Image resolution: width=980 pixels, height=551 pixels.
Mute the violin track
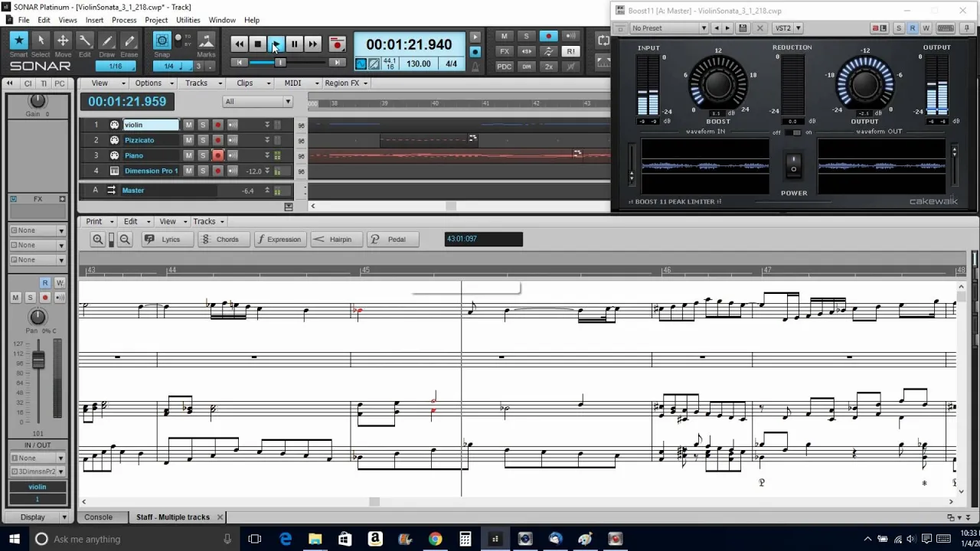[188, 125]
